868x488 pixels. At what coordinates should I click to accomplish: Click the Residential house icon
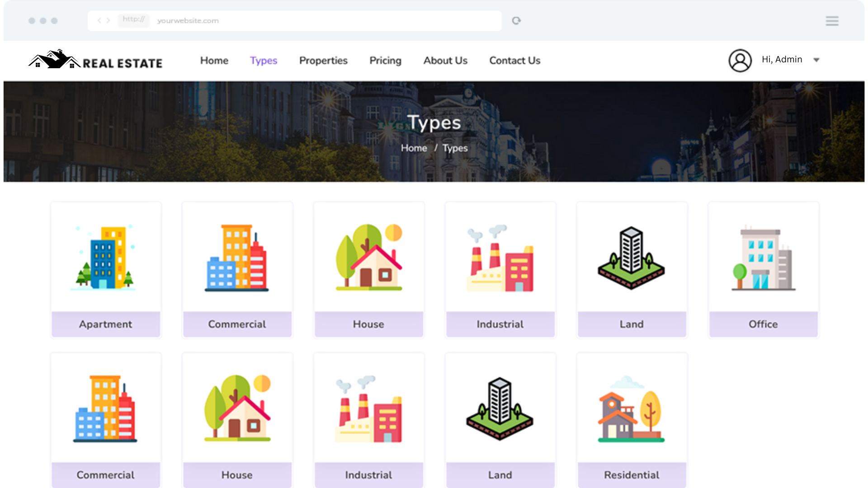click(631, 408)
